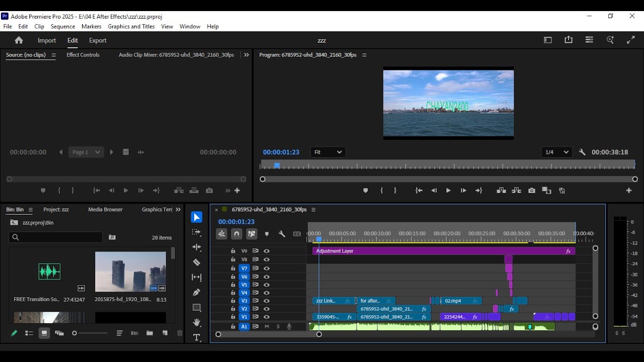Open the 1/4 playback resolution dropdown
644x362 pixels.
point(556,152)
